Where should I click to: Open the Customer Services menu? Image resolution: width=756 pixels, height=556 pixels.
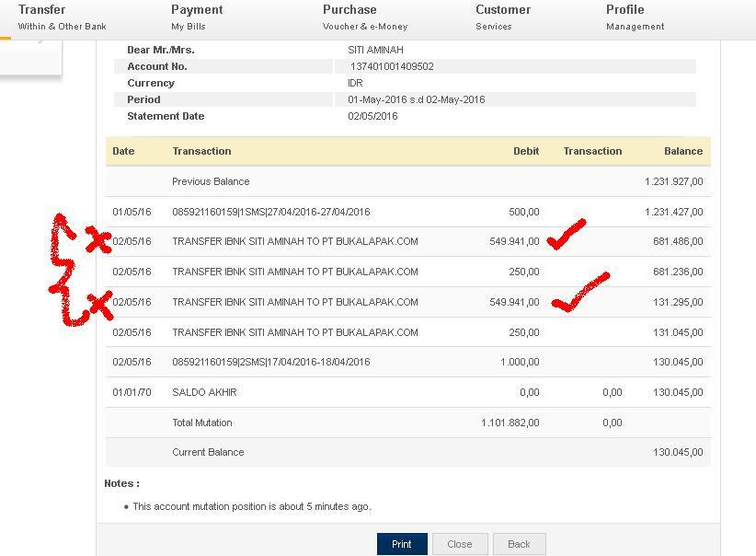point(503,17)
